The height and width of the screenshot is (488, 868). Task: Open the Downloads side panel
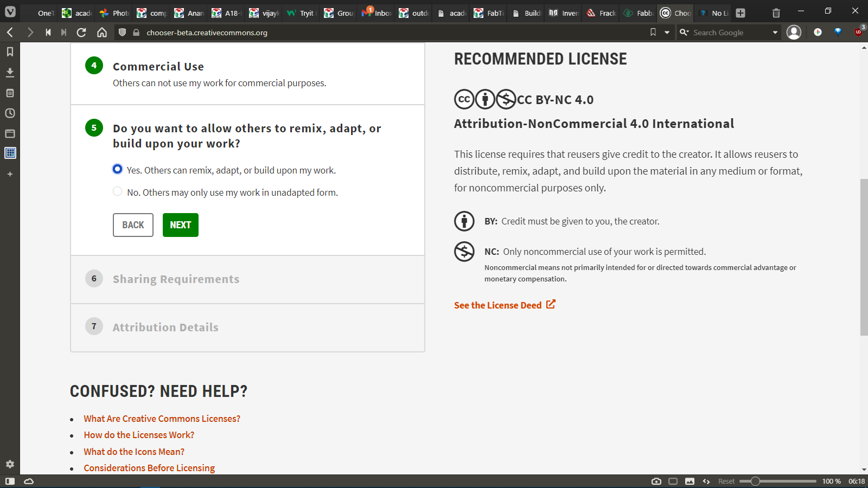point(10,73)
